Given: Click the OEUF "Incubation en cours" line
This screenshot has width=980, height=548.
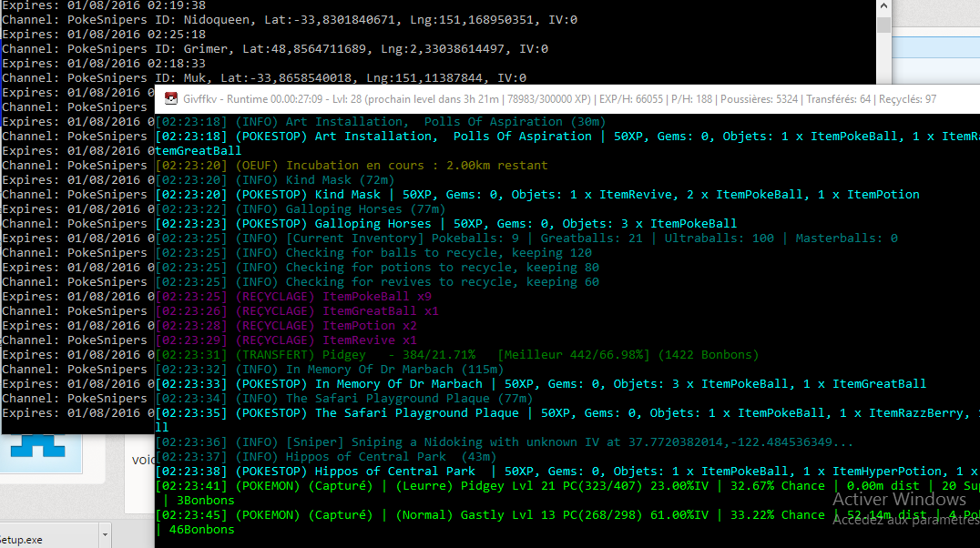Looking at the screenshot, I should pos(352,166).
